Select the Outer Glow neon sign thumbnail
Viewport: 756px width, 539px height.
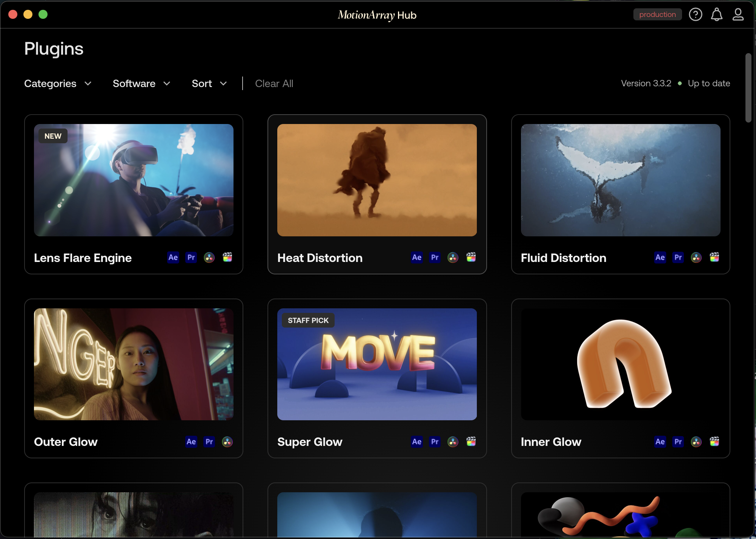[x=134, y=364]
